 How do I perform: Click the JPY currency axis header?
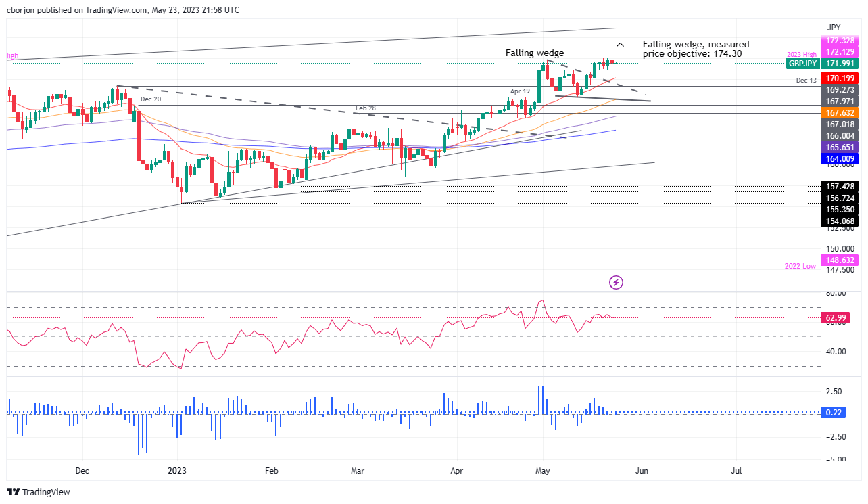click(834, 26)
